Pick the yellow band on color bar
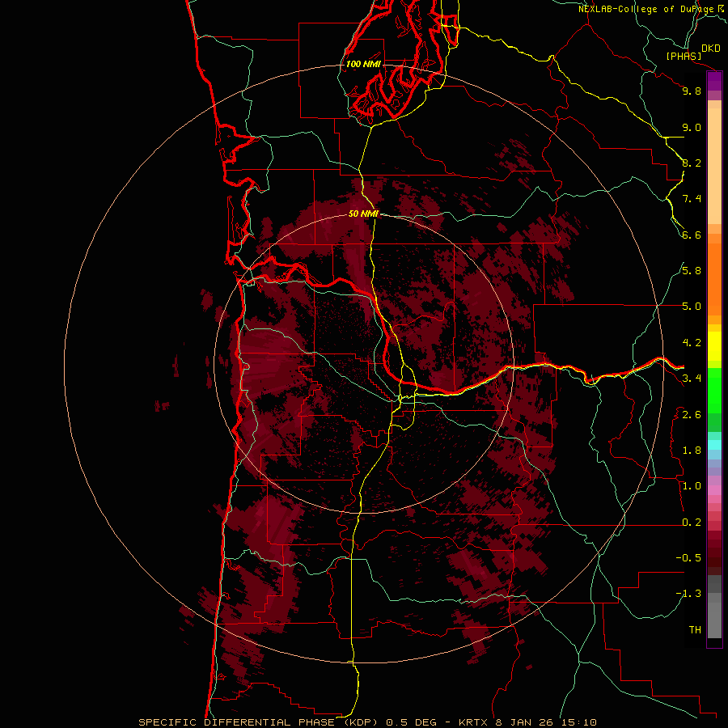The width and height of the screenshot is (728, 728). click(714, 346)
